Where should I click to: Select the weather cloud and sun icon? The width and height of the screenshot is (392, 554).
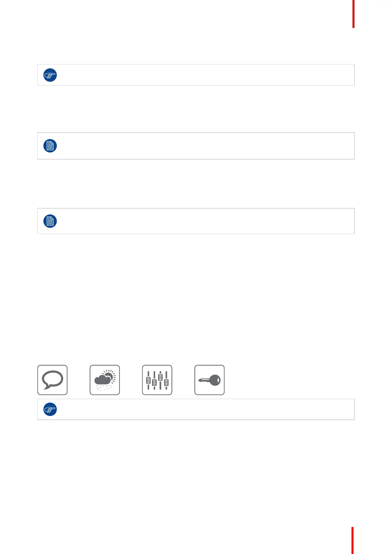pyautogui.click(x=105, y=380)
